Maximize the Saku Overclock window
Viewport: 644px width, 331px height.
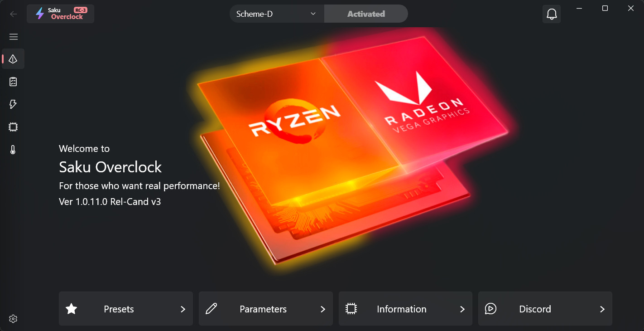605,8
